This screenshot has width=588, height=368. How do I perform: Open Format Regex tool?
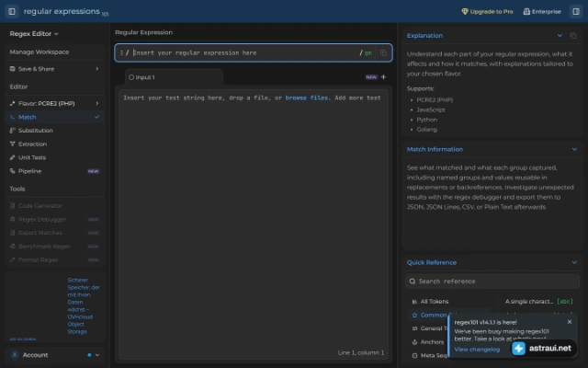coord(55,259)
